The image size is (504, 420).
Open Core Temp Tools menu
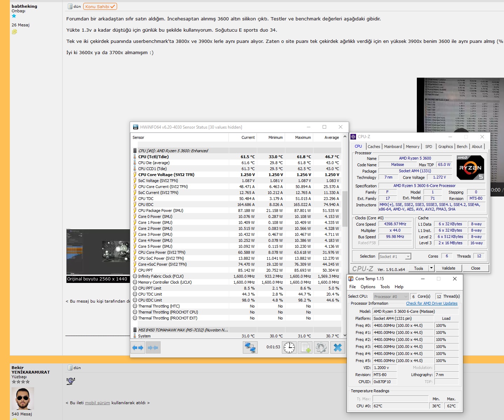pyautogui.click(x=385, y=287)
